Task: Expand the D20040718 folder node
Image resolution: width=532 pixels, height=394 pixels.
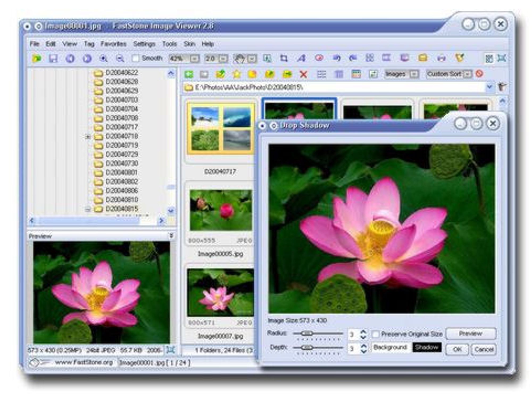Action: pos(88,136)
